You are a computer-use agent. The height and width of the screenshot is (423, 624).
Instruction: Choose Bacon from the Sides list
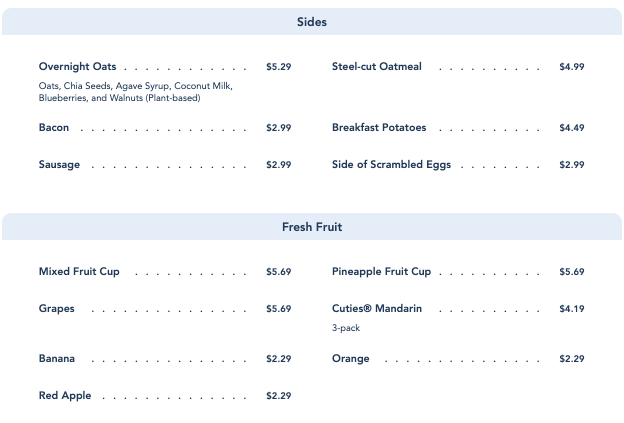pyautogui.click(x=54, y=128)
